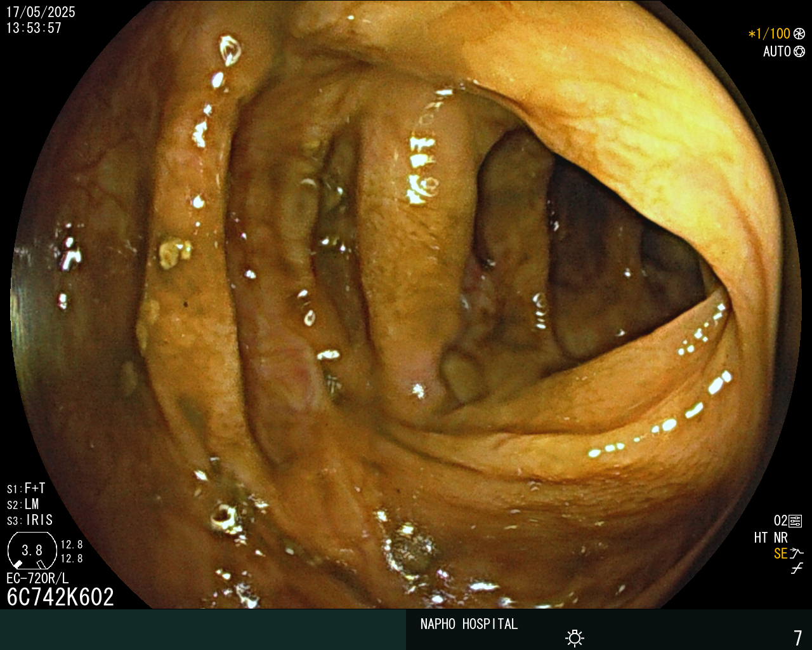Image resolution: width=812 pixels, height=650 pixels.
Task: Click the NAPHO HOSPITAL label
Action: point(469,624)
